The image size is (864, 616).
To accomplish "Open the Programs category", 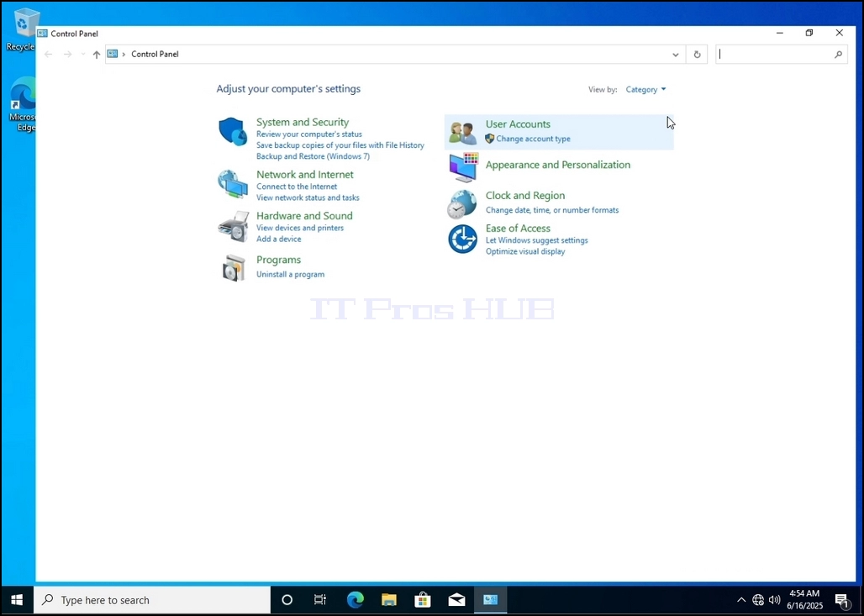I will coord(278,260).
